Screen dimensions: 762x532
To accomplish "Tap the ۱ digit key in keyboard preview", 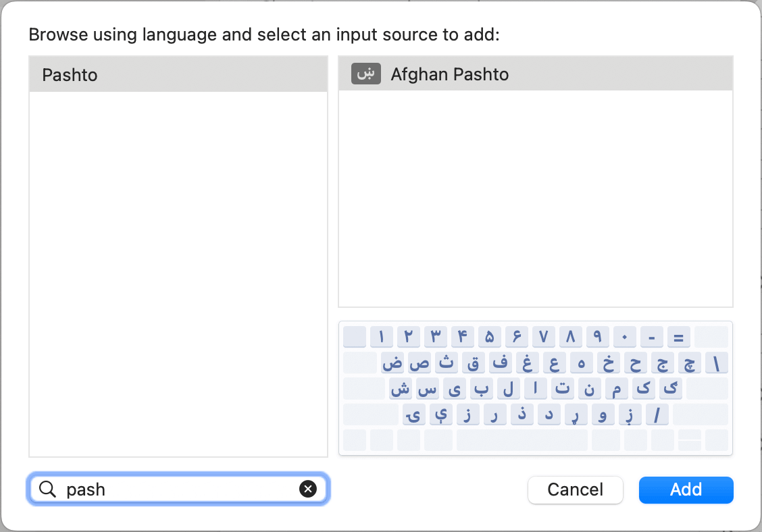I will tap(382, 336).
